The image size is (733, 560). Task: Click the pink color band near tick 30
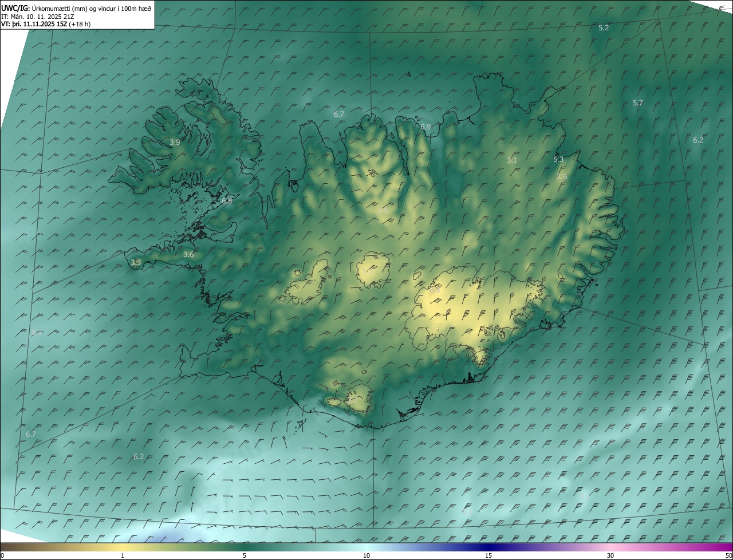coord(610,547)
